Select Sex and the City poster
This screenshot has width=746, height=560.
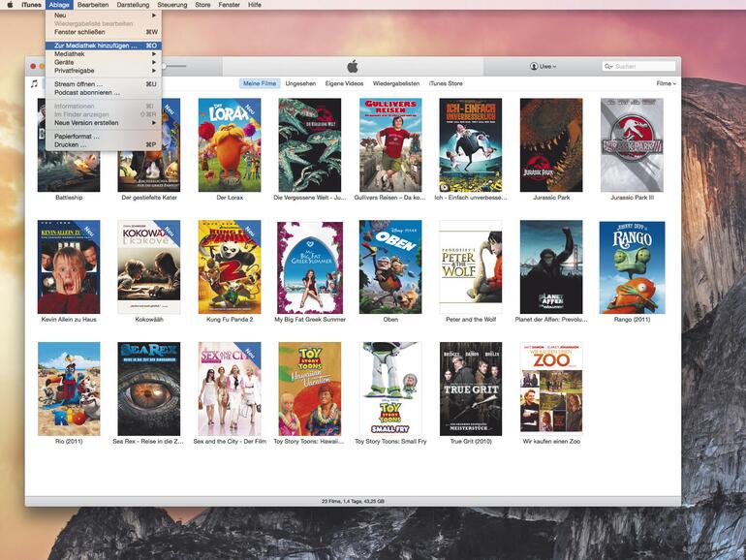tap(230, 389)
